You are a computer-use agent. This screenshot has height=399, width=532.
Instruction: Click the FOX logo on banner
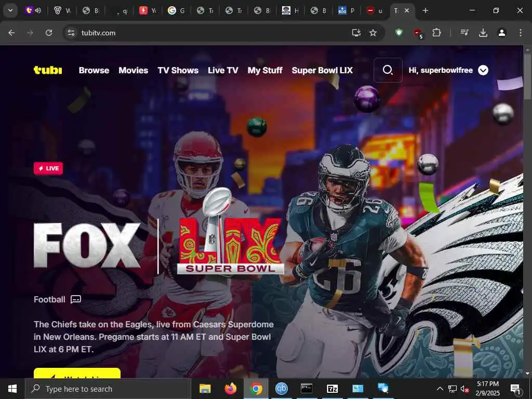pyautogui.click(x=87, y=245)
